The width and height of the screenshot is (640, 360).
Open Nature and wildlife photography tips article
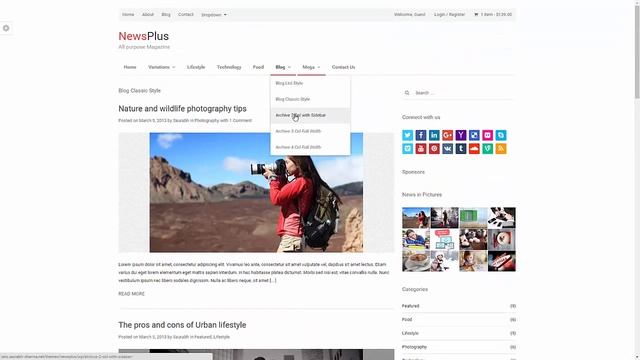coord(182,109)
